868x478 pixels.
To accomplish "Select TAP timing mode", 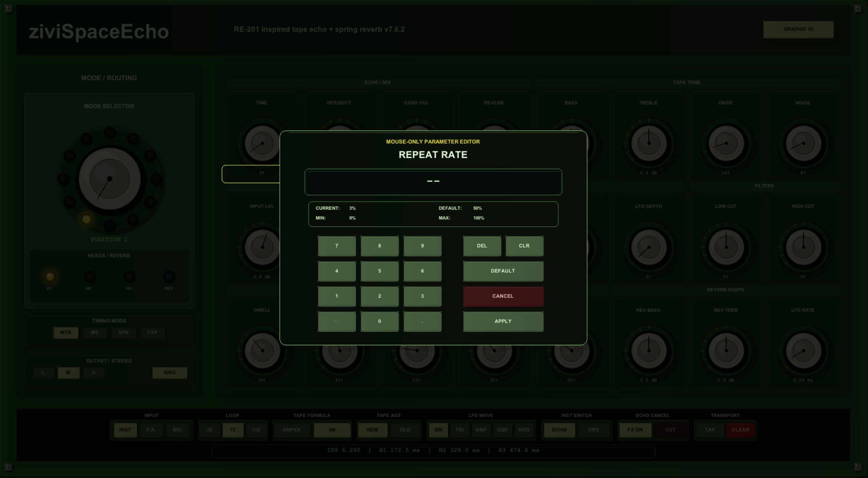I will (x=152, y=333).
